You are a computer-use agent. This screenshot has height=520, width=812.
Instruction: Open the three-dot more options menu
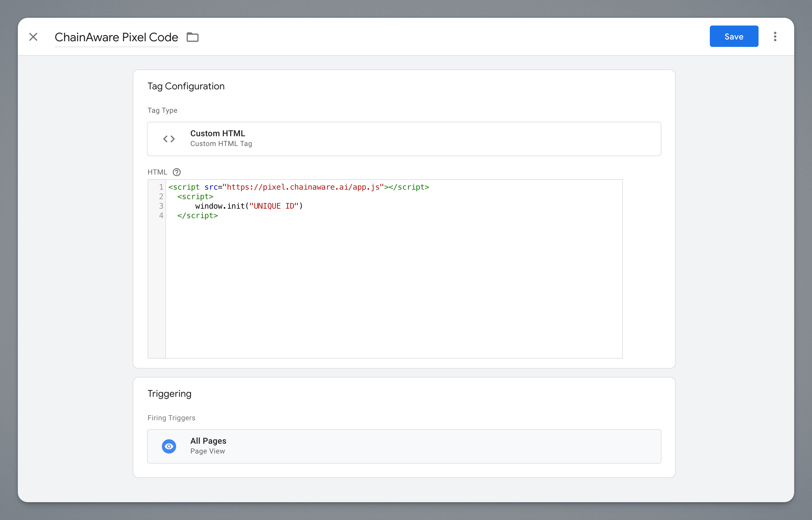[x=775, y=37]
